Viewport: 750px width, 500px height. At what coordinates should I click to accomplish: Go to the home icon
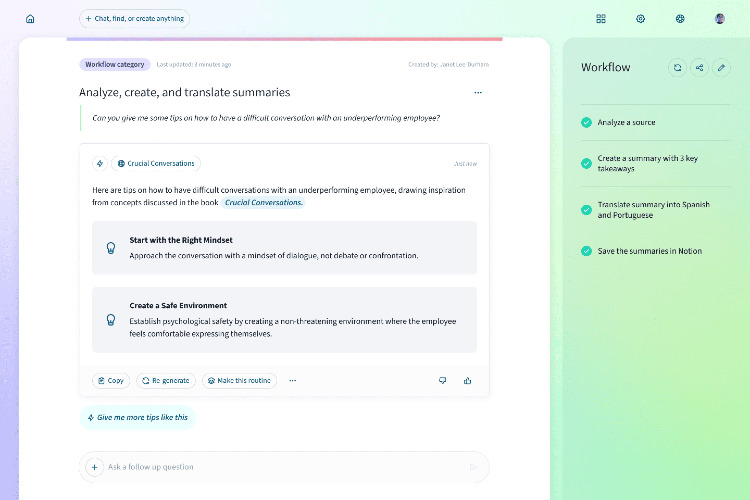[x=30, y=19]
